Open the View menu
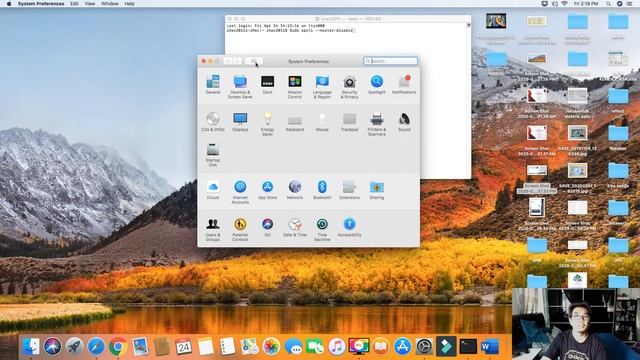 [x=90, y=4]
